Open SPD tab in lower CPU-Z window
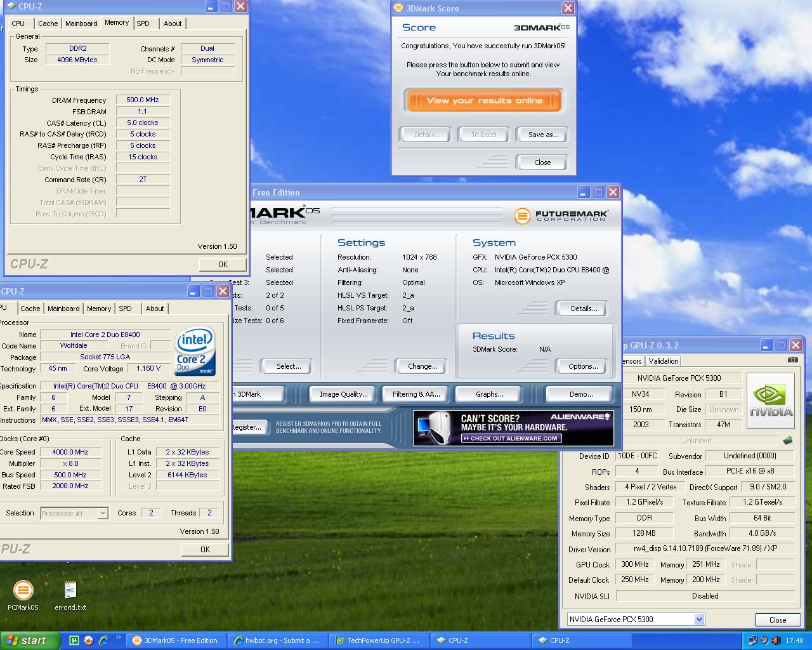812x650 pixels. coord(126,308)
